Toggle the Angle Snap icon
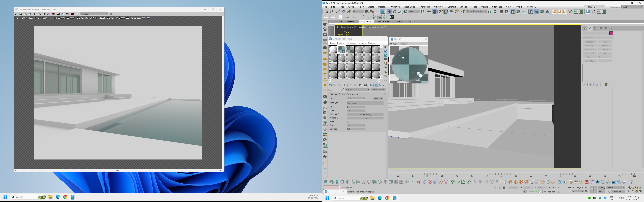This screenshot has height=202, width=644. [446, 12]
